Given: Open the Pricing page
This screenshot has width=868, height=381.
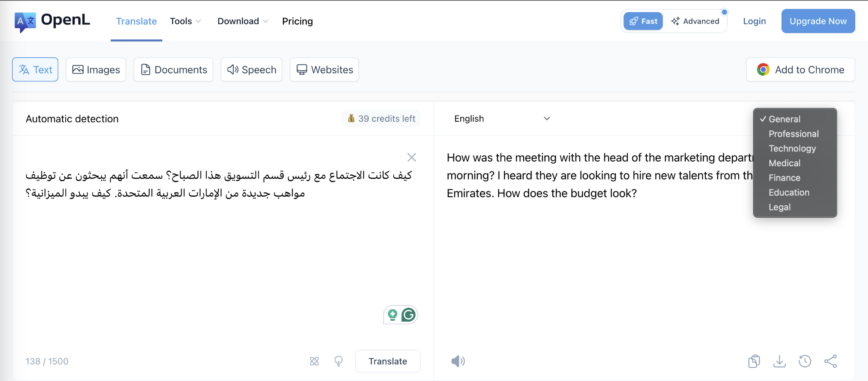Looking at the screenshot, I should tap(297, 21).
